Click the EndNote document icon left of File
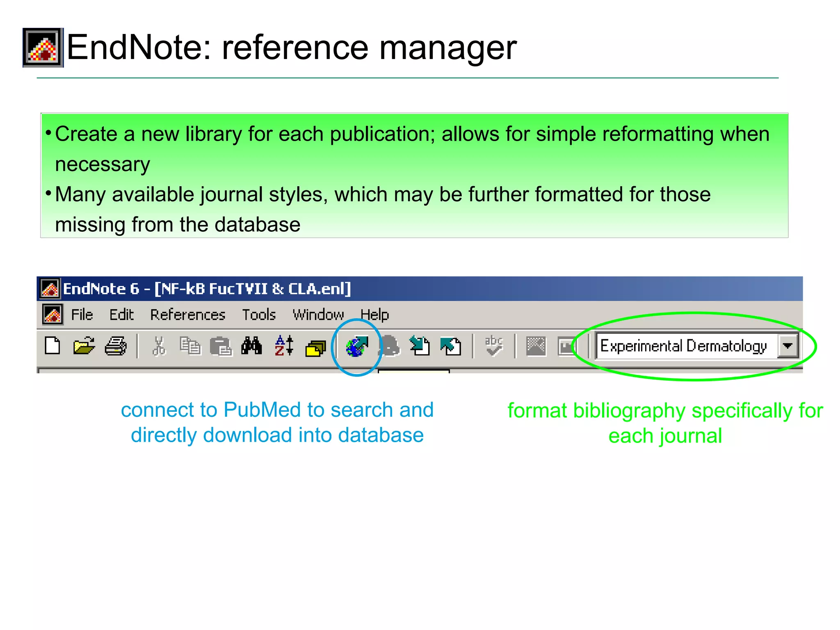Image resolution: width=840 pixels, height=630 pixels. (x=53, y=315)
